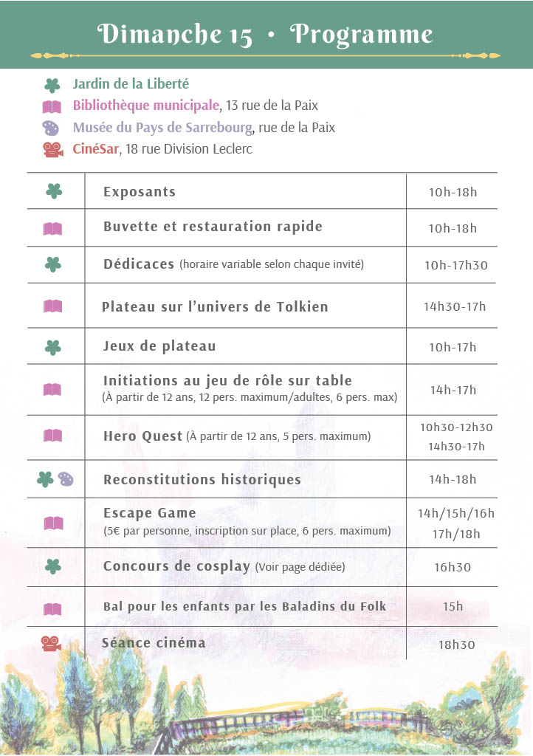Screen dimensions: 533x756
Task: Click the camera icon beside CinéSar
Action: click(x=52, y=150)
